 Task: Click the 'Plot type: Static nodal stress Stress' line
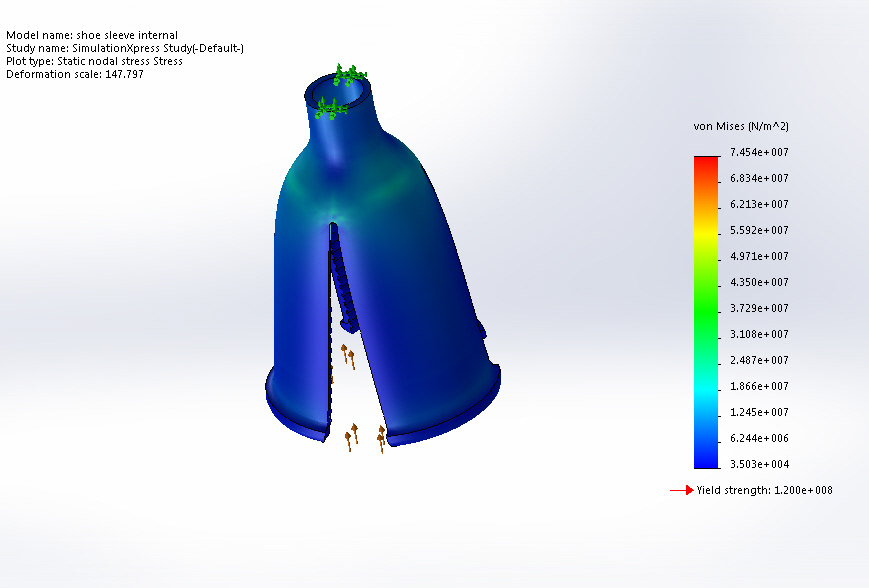click(x=94, y=62)
